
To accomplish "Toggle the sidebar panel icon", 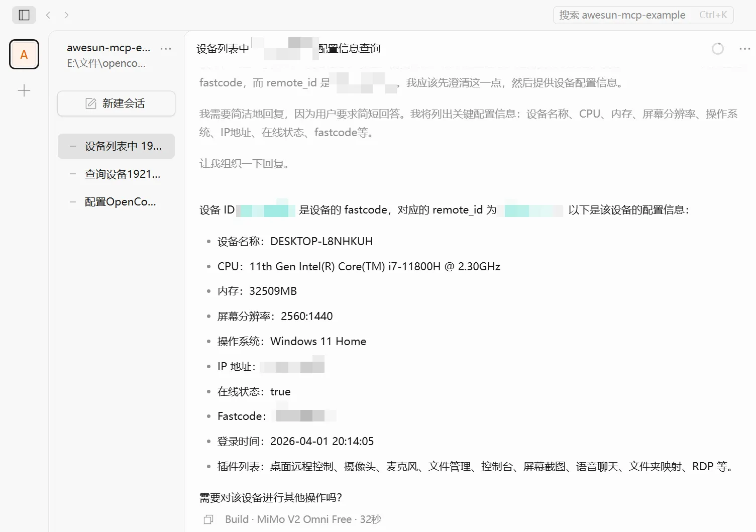I will (24, 15).
